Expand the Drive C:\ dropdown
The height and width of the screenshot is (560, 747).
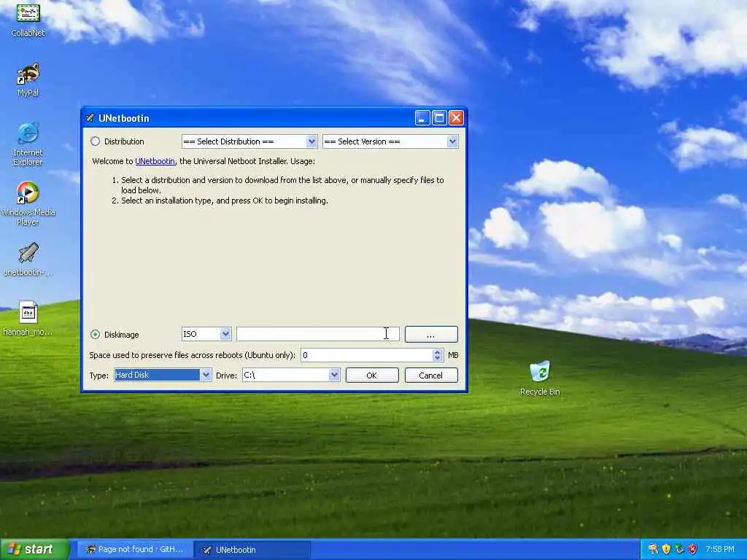[x=291, y=375]
